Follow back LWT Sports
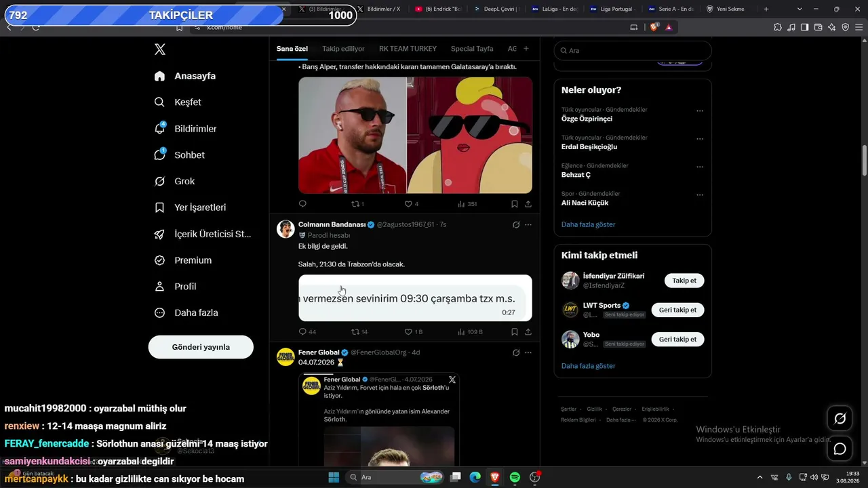The image size is (868, 488). (x=677, y=310)
